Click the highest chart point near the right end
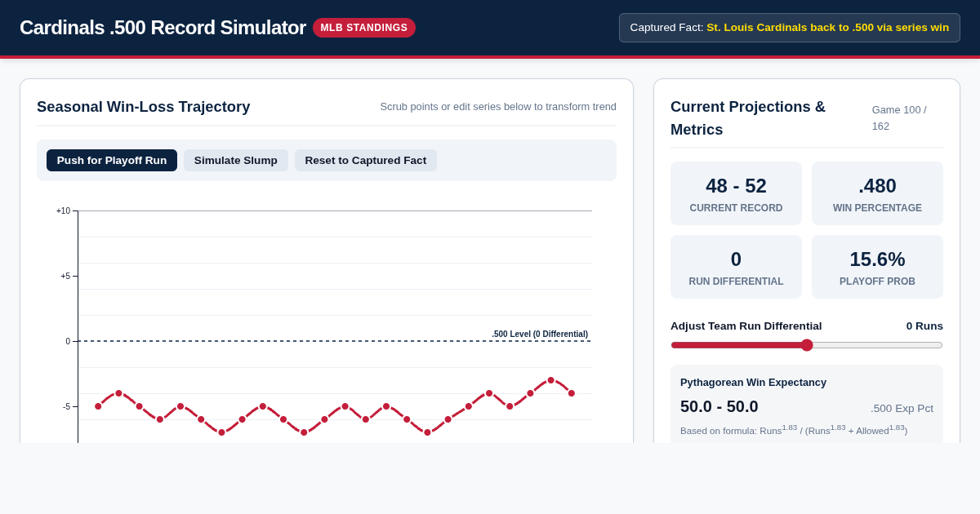 (551, 380)
